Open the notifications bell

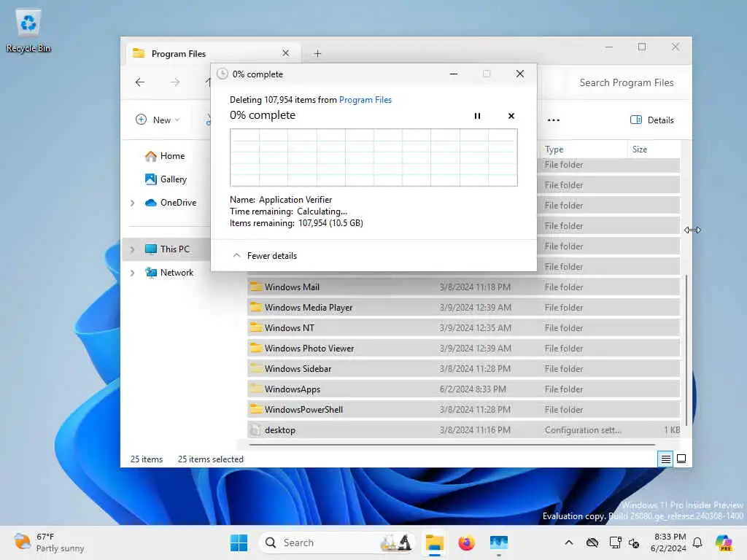point(697,542)
